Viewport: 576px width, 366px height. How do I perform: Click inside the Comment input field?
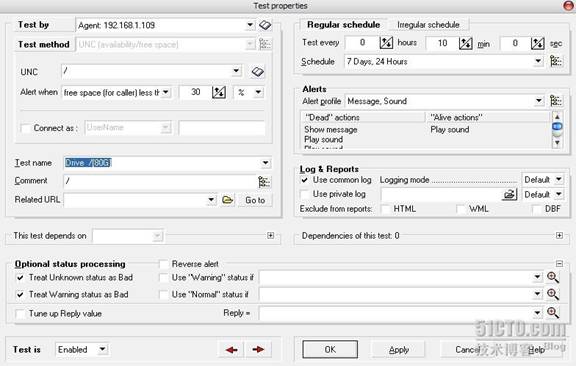pyautogui.click(x=160, y=182)
